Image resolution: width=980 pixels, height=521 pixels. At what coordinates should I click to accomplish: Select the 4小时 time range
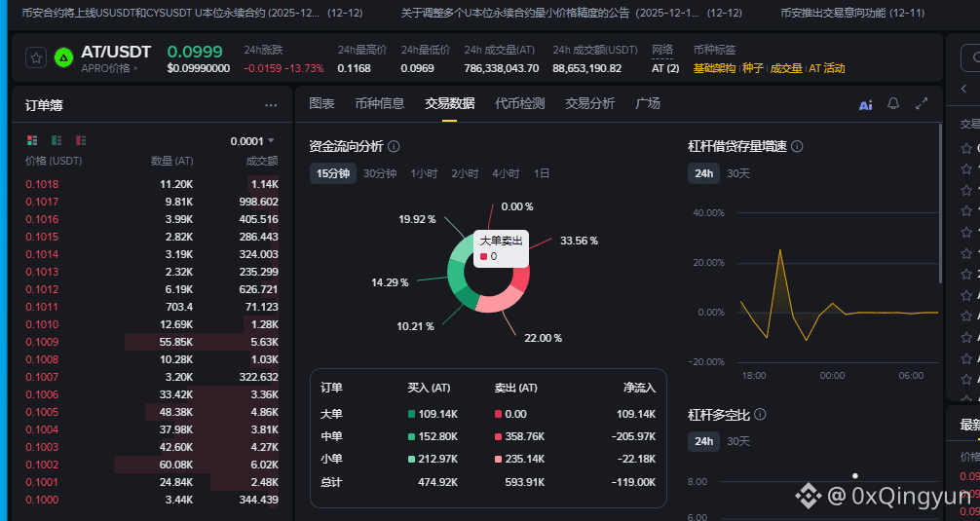coord(506,173)
